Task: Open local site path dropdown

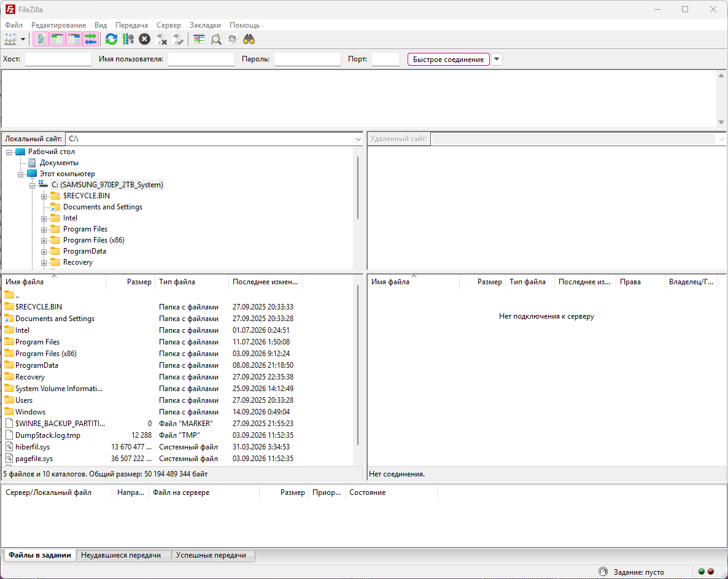Action: click(x=358, y=139)
